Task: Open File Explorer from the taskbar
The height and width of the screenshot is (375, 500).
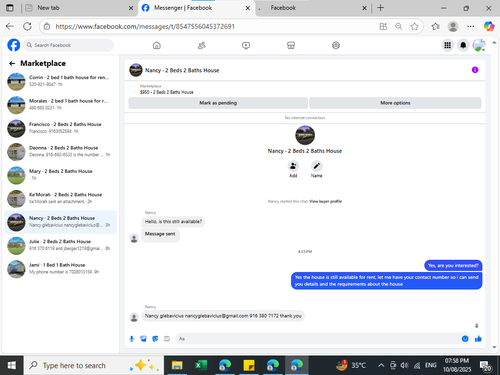Action: coord(177,365)
